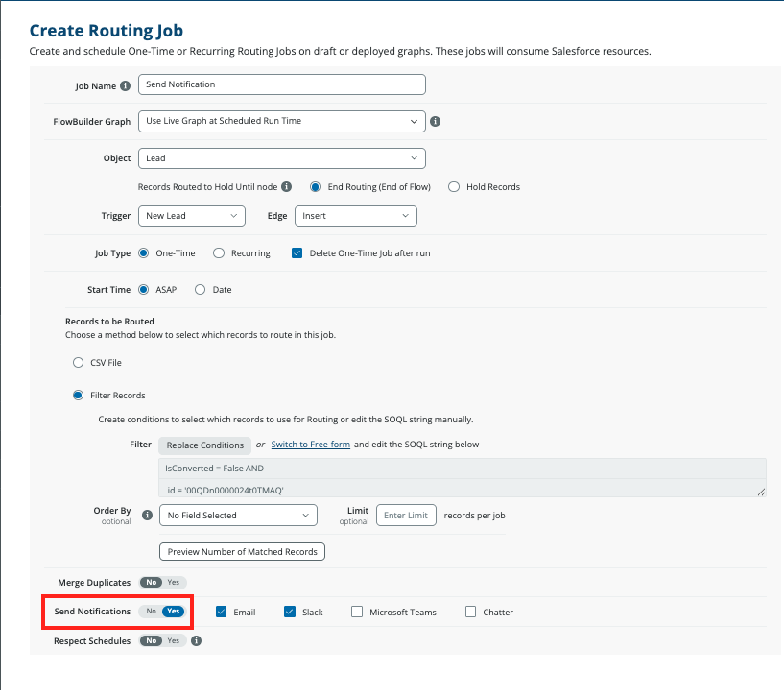Select One-Time job type
The height and width of the screenshot is (697, 784).
(x=144, y=253)
